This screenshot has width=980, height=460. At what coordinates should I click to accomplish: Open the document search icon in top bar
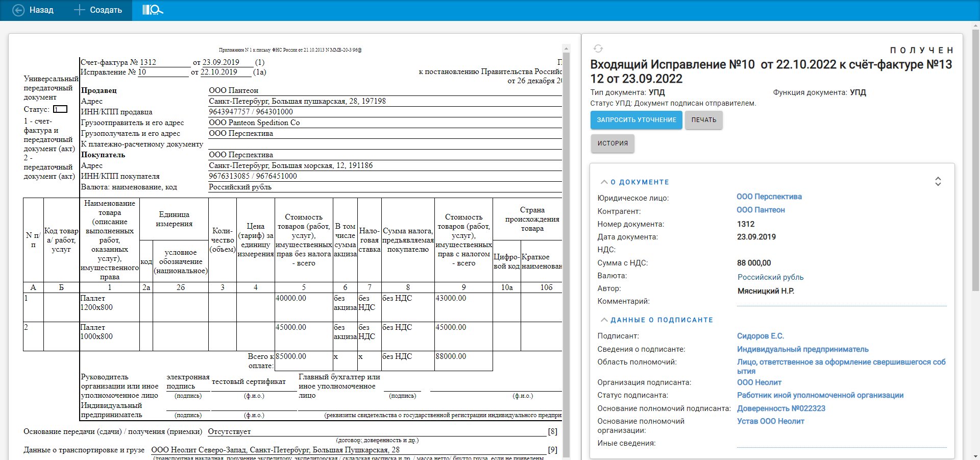point(152,10)
